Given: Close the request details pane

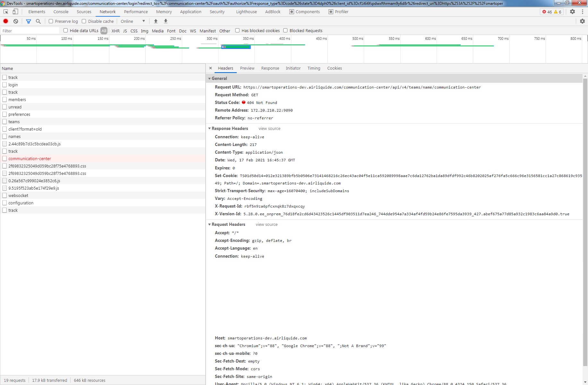Looking at the screenshot, I should tap(210, 68).
